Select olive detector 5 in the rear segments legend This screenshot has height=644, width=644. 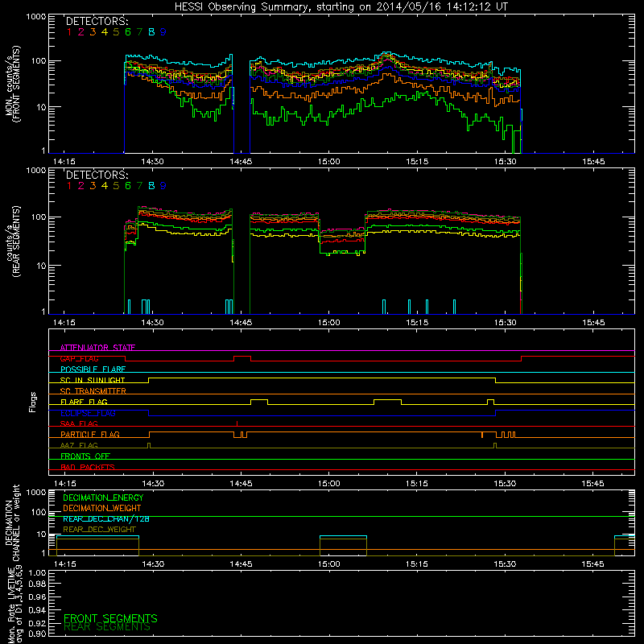[116, 186]
